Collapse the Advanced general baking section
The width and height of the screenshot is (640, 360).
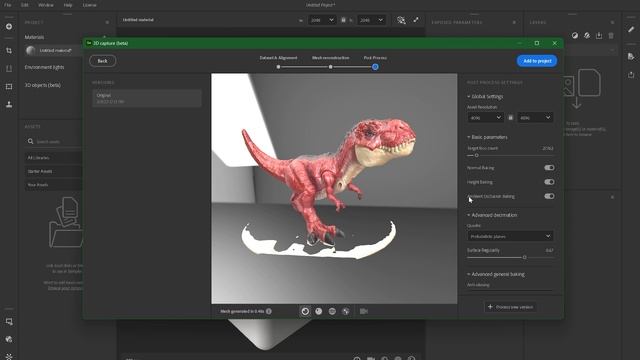click(x=496, y=274)
